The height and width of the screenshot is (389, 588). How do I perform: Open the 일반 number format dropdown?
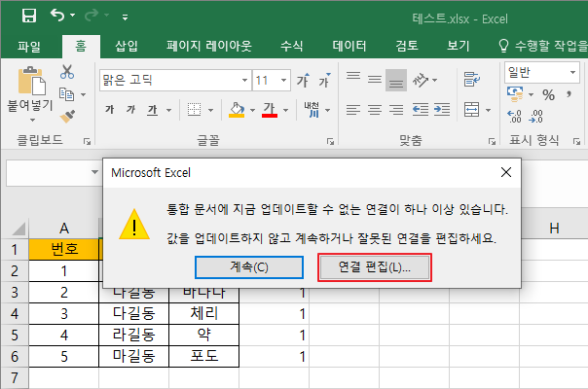[x=572, y=72]
